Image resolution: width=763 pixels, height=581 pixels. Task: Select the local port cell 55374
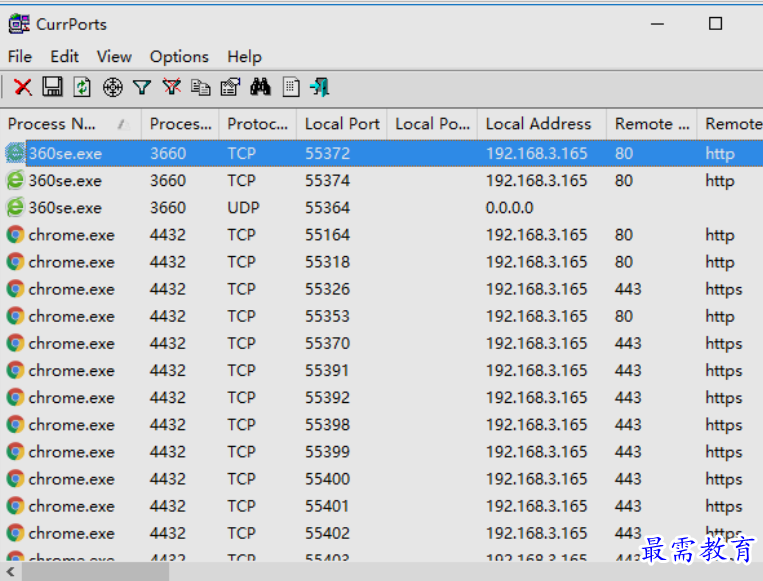coord(327,181)
